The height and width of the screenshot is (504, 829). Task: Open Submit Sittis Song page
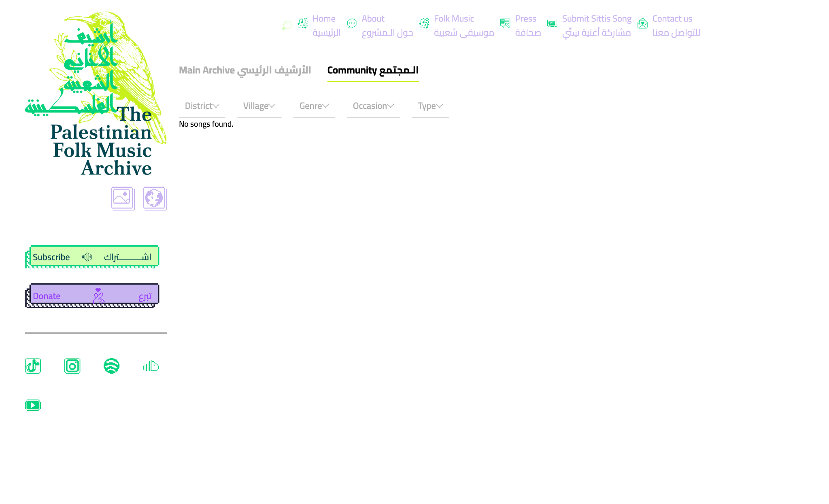[x=597, y=26]
